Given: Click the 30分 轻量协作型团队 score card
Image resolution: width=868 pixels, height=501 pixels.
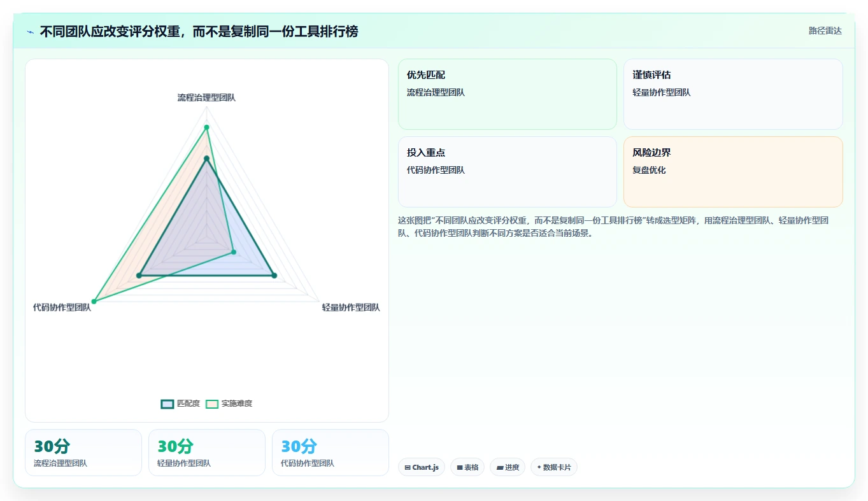Looking at the screenshot, I should [207, 453].
